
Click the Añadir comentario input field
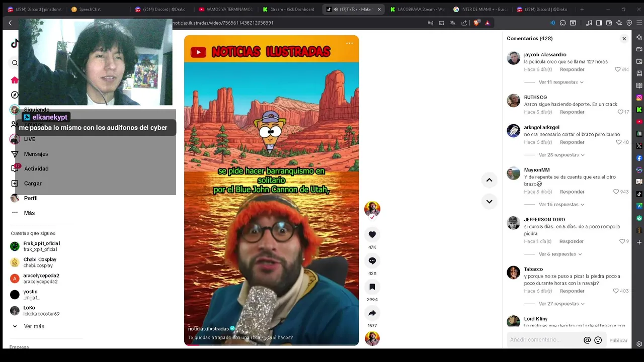click(x=545, y=340)
